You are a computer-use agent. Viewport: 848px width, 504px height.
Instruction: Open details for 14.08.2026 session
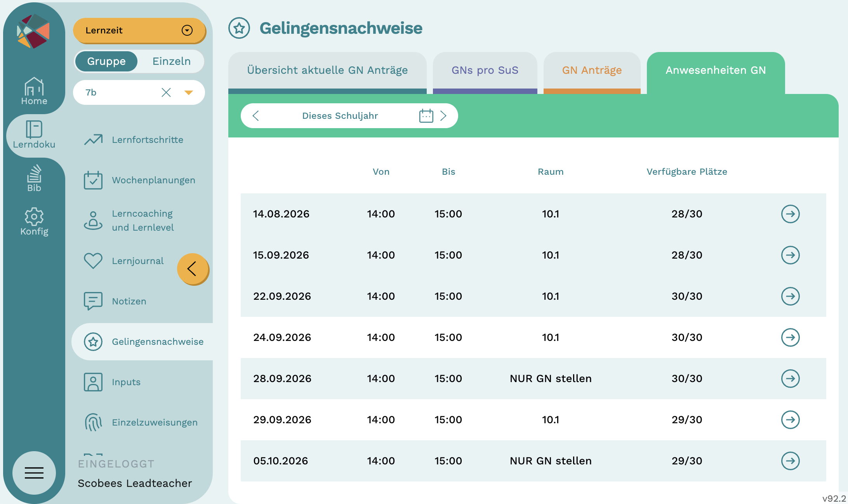[x=790, y=214]
